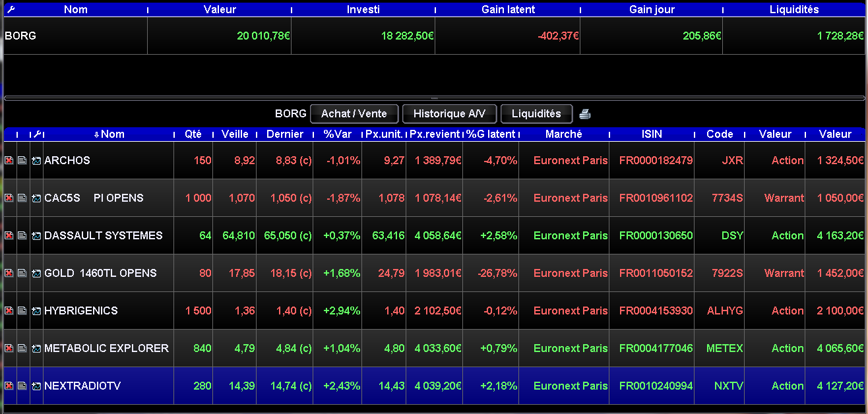Click the Dernier cell 65,050 (c)
868x414 pixels.
287,235
